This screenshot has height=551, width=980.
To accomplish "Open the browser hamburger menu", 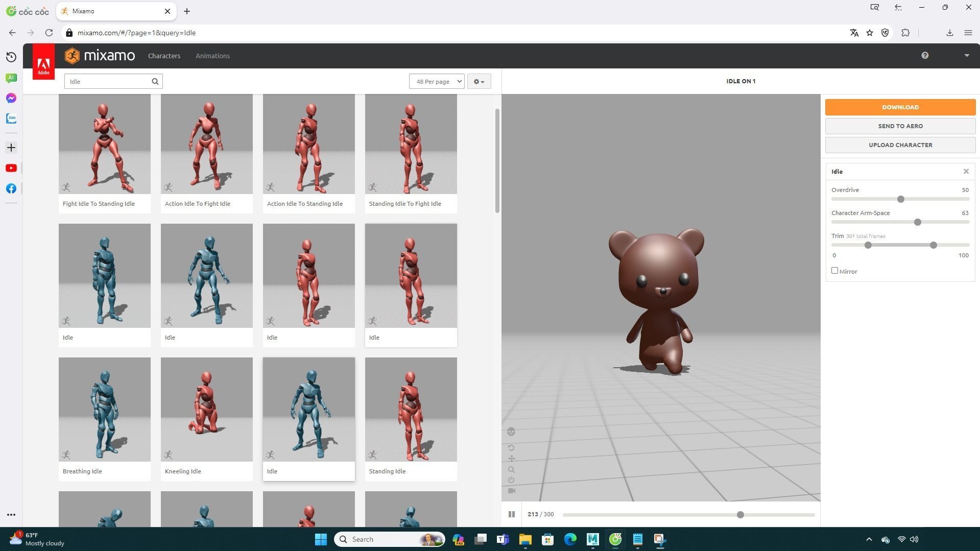I will tap(968, 33).
